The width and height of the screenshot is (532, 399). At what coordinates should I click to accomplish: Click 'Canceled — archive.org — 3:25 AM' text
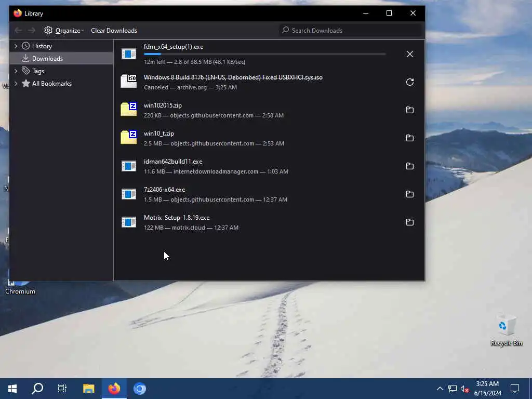click(190, 87)
